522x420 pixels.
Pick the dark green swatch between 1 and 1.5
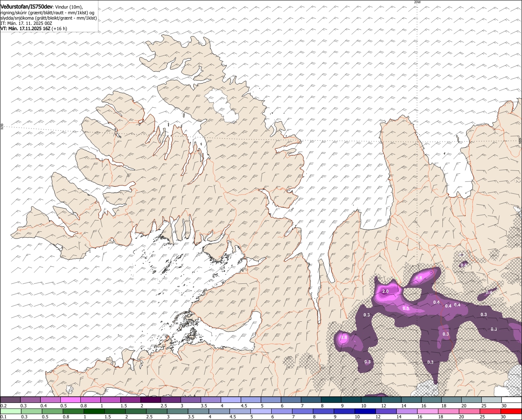[94, 411]
